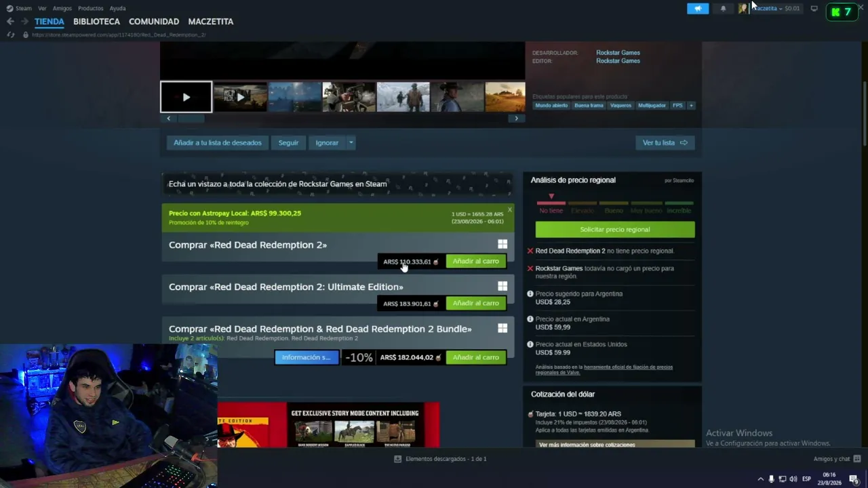Select the snowy riders screenshot thumbnail

pos(403,97)
